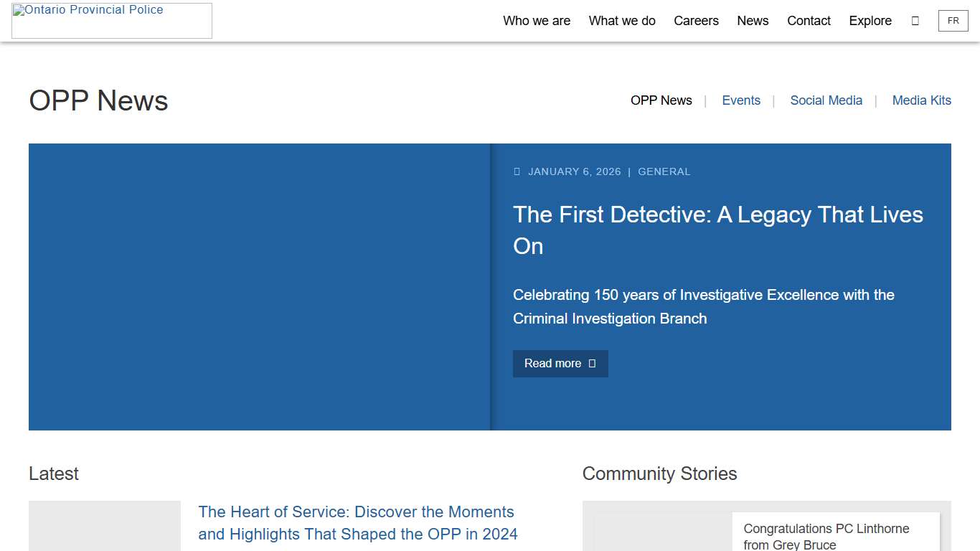This screenshot has height=551, width=980.
Task: Open the News menu item
Action: pyautogui.click(x=753, y=21)
